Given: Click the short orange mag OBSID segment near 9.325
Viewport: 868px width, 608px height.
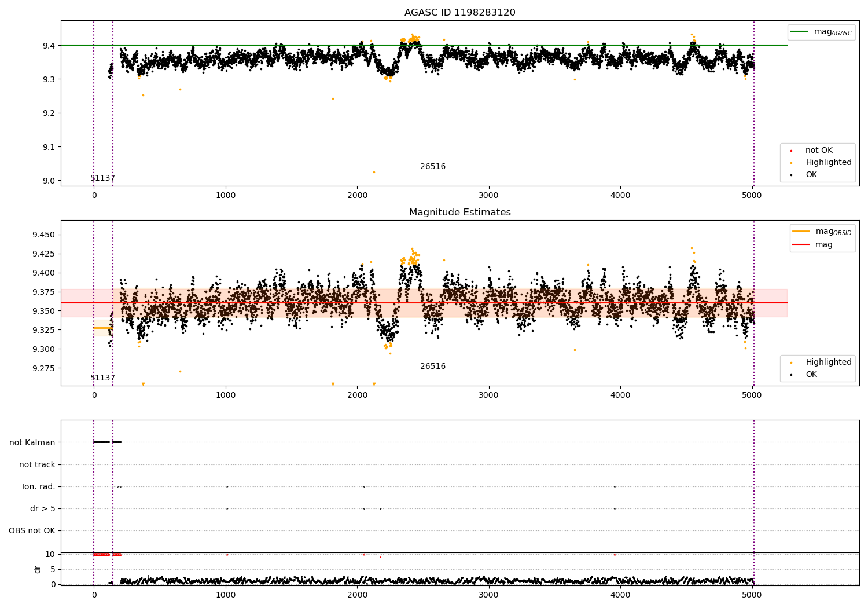Looking at the screenshot, I should coord(103,328).
